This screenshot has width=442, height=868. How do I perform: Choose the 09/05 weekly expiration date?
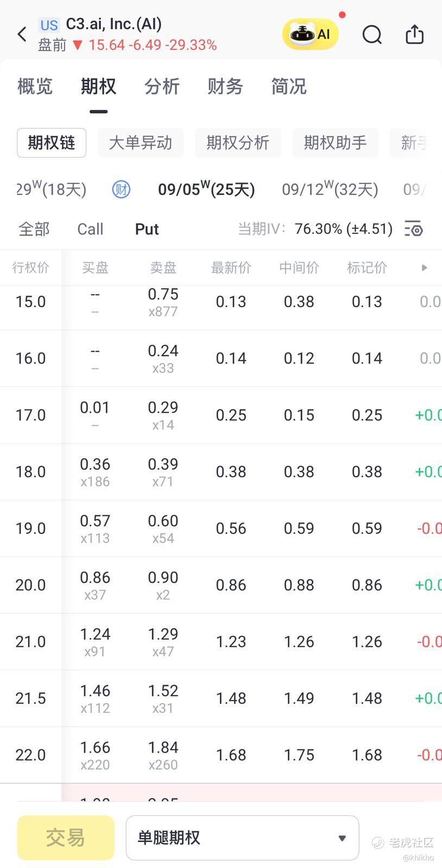(206, 189)
